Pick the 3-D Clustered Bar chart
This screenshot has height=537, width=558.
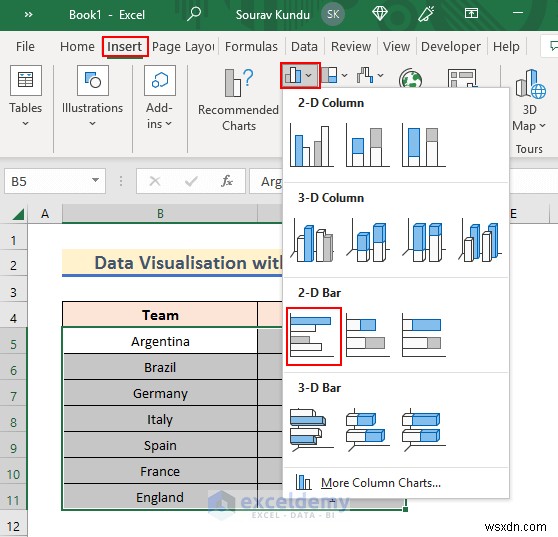click(x=312, y=430)
